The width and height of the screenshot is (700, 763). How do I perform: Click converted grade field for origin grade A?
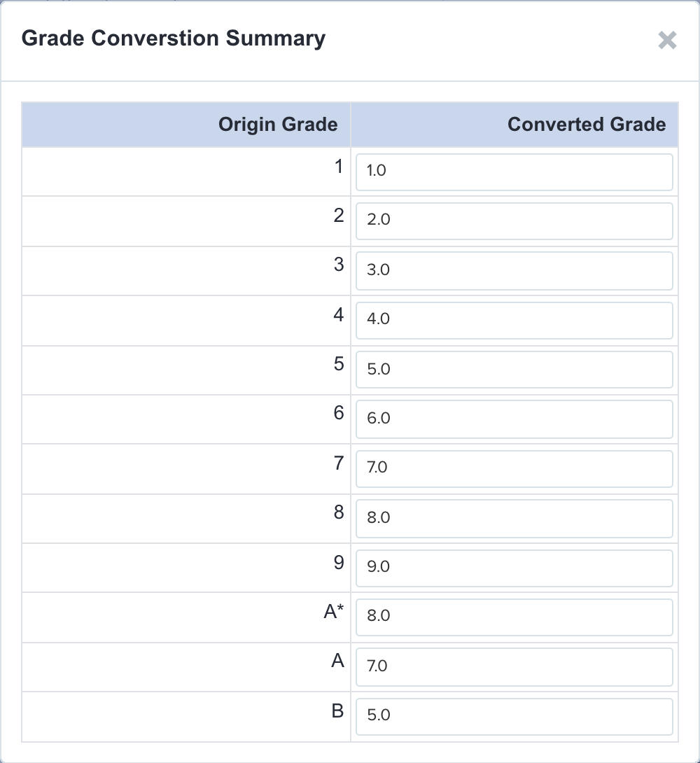point(514,667)
